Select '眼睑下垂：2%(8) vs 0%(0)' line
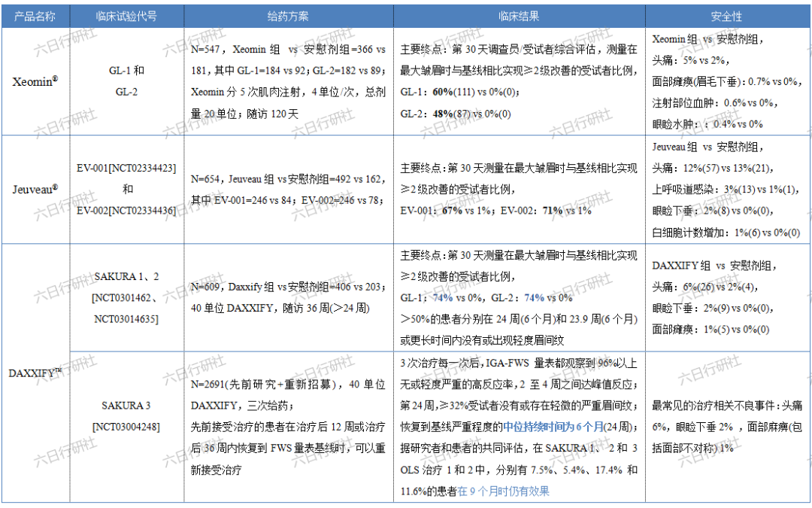The image size is (812, 508). [713, 211]
